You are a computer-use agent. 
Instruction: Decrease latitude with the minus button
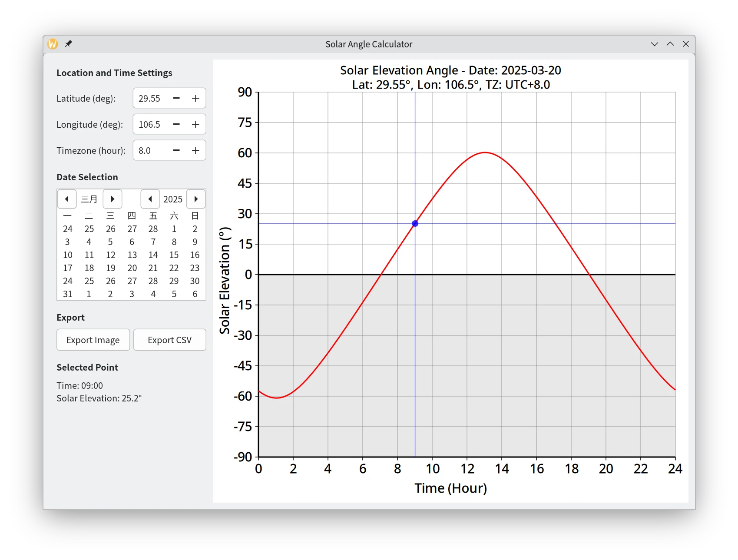176,98
